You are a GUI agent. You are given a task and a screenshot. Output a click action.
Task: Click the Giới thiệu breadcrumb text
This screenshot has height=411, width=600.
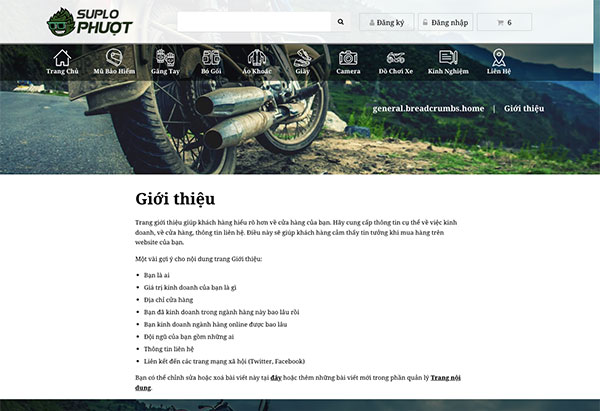click(524, 108)
